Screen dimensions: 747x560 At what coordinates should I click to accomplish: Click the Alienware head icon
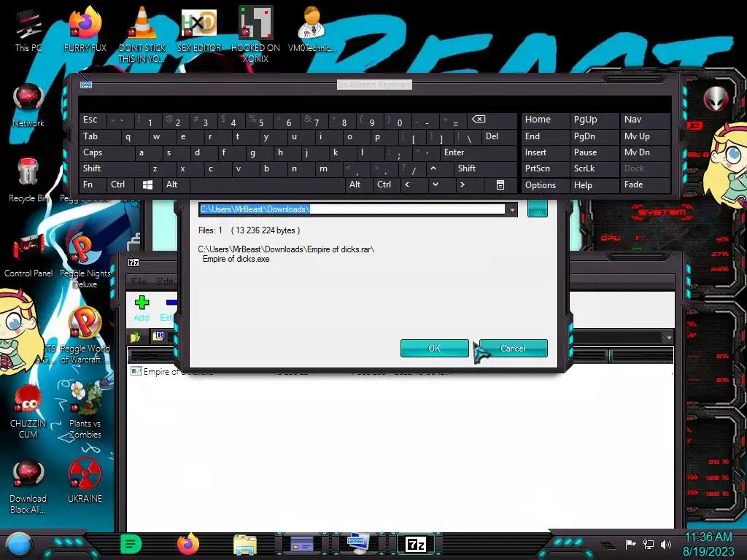click(716, 99)
